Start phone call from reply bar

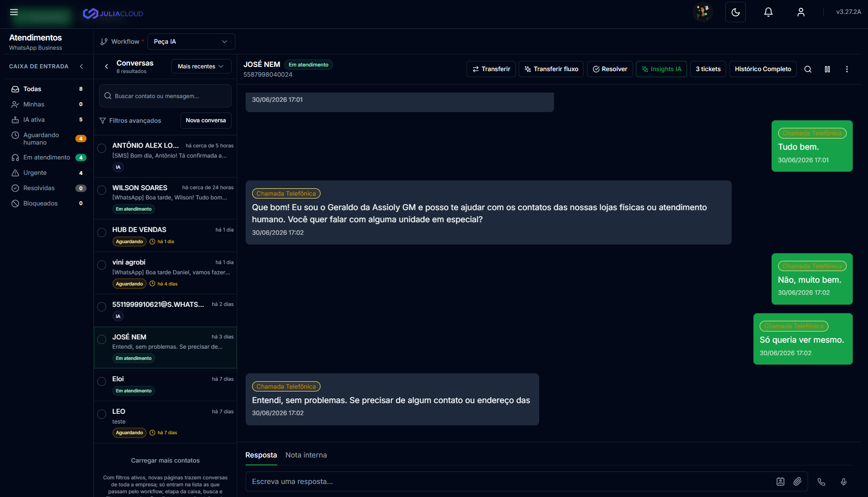click(821, 482)
